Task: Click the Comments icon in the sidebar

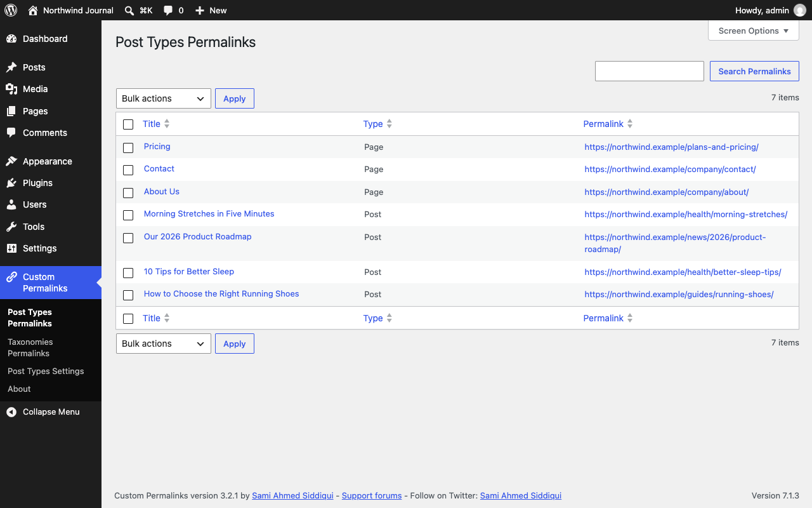Action: point(11,133)
